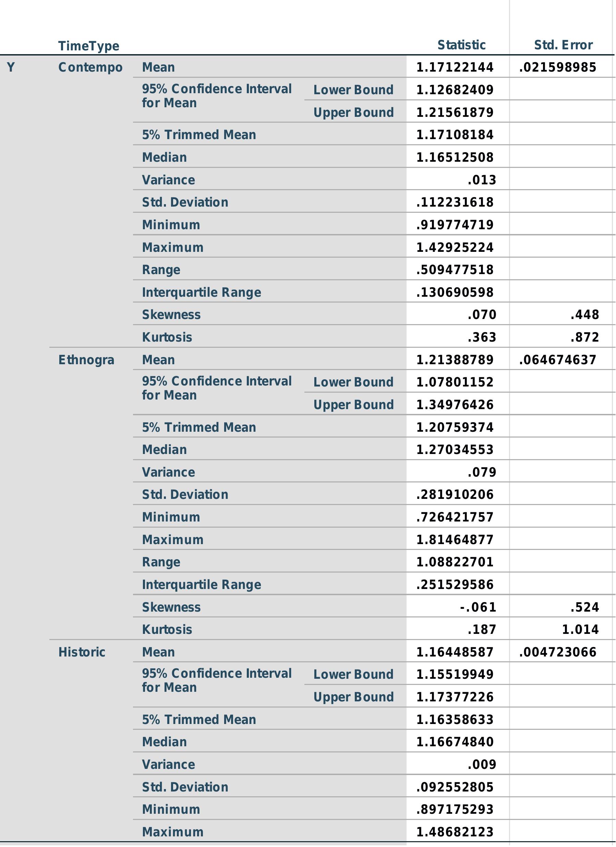Click Historic maximum value 1.48682123
This screenshot has height=847, width=616.
455,832
